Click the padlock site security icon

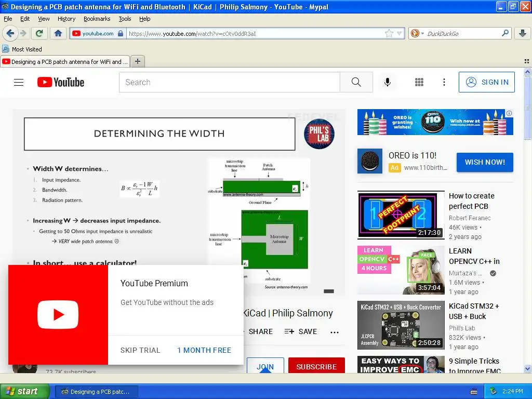[121, 33]
